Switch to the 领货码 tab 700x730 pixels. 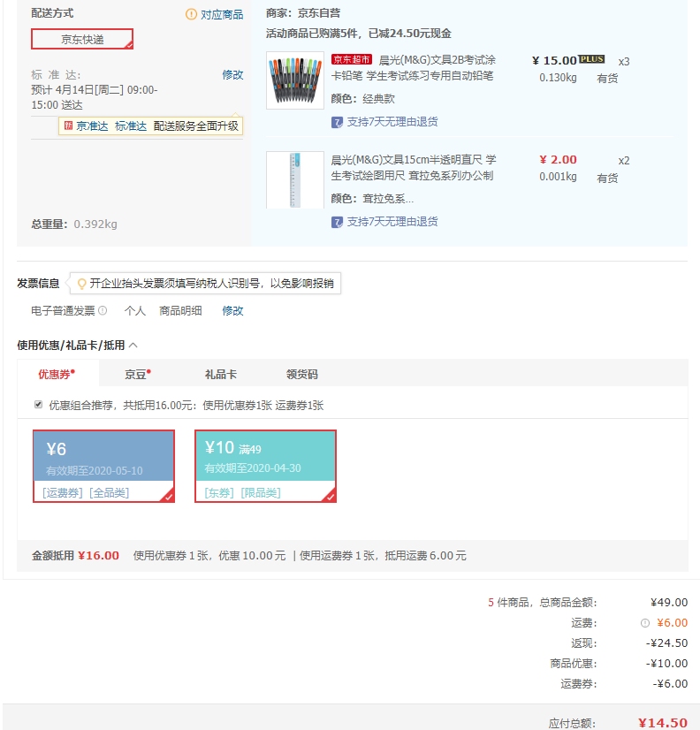click(x=301, y=374)
